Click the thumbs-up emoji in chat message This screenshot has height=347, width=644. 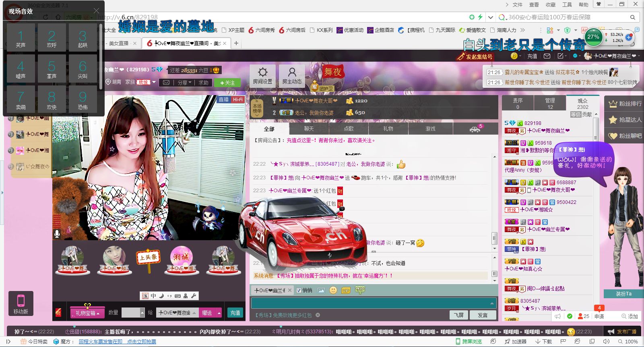(x=401, y=164)
